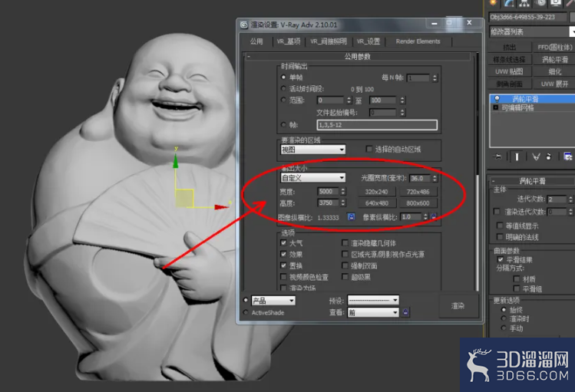This screenshot has height=392, width=575.
Task: Choose the 640x480 preset size button
Action: pyautogui.click(x=377, y=203)
